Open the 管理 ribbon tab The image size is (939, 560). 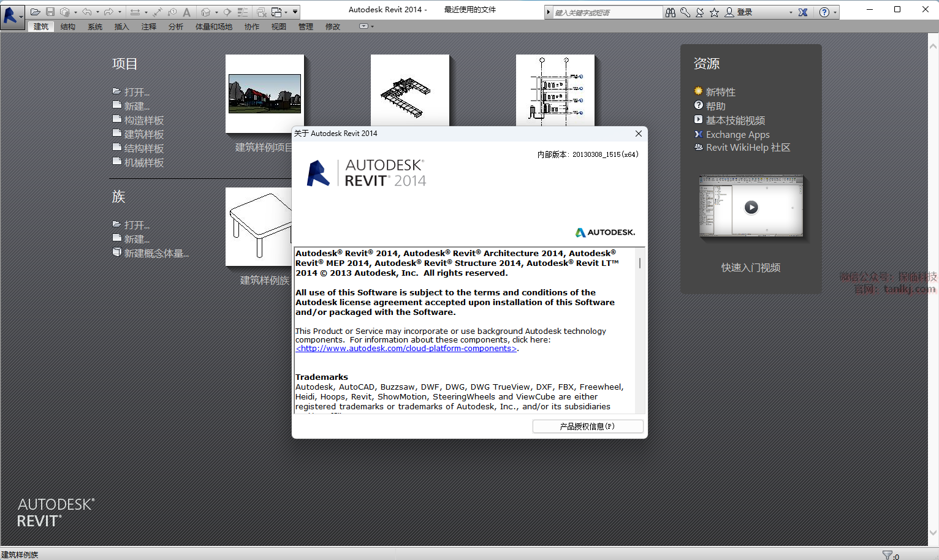tap(305, 27)
